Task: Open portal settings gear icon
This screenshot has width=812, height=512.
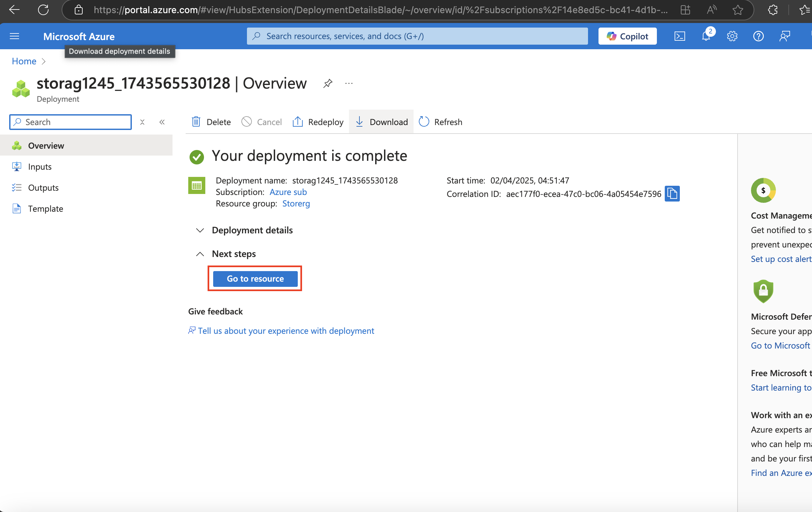Action: point(732,36)
